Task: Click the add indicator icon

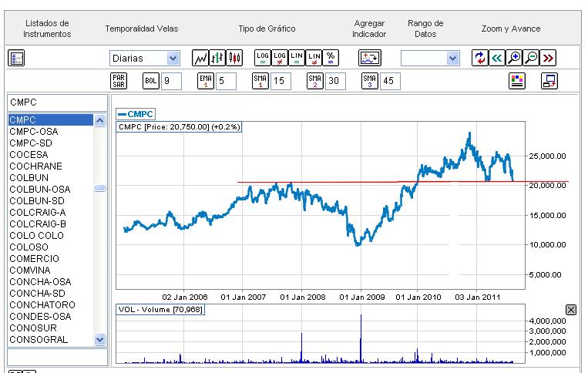Action: 369,58
